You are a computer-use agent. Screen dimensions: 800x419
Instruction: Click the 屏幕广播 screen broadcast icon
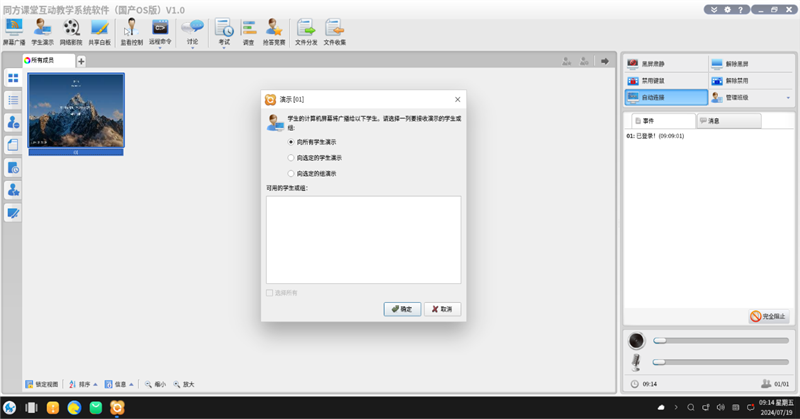click(x=15, y=32)
